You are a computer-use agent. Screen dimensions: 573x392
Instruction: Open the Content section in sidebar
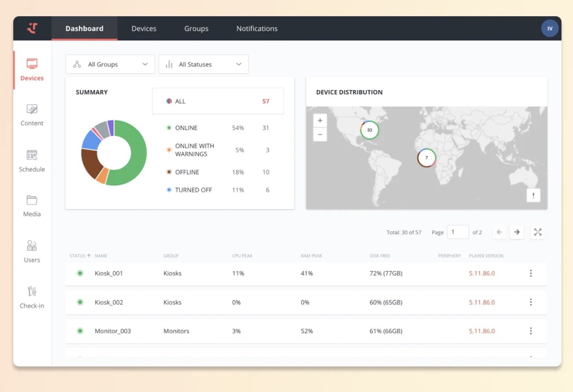pyautogui.click(x=32, y=115)
